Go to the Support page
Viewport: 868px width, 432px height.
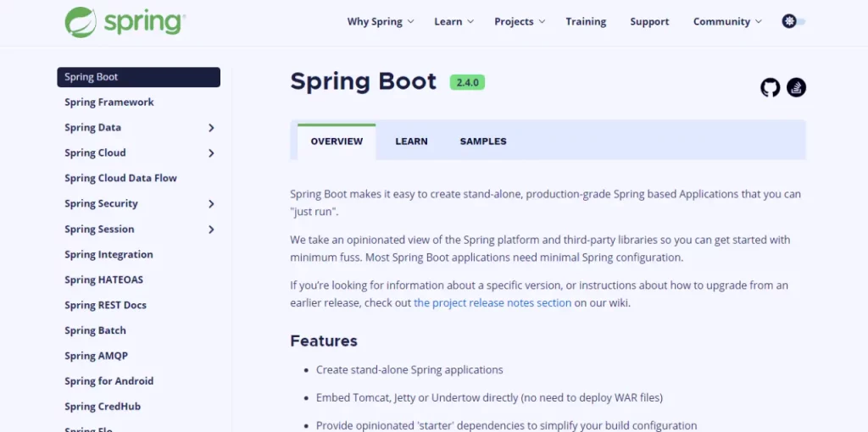pos(649,21)
